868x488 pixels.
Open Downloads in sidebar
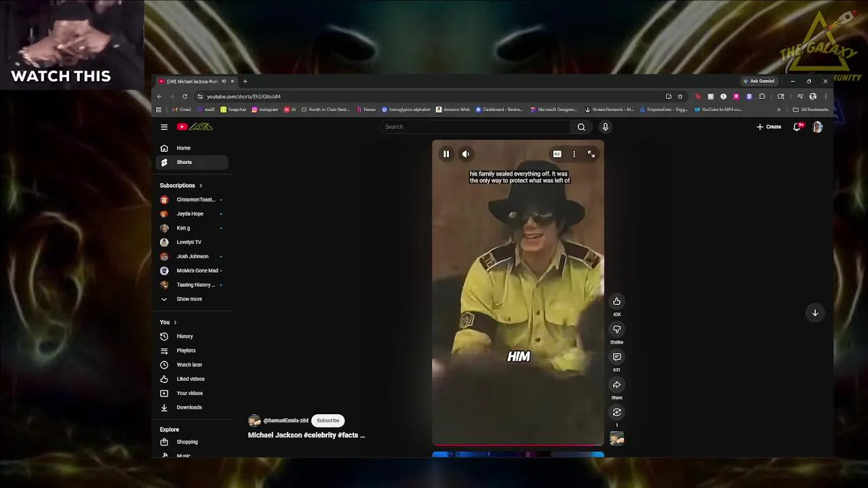coord(192,407)
